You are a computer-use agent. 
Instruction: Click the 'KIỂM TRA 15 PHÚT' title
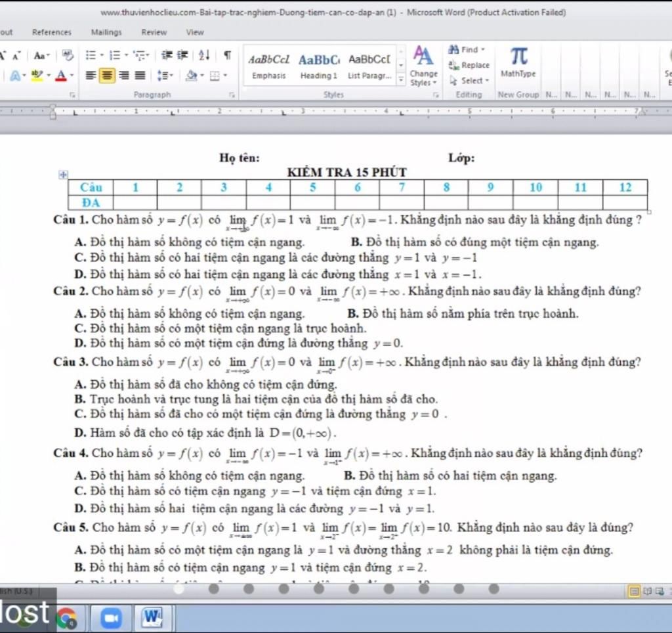click(x=346, y=173)
